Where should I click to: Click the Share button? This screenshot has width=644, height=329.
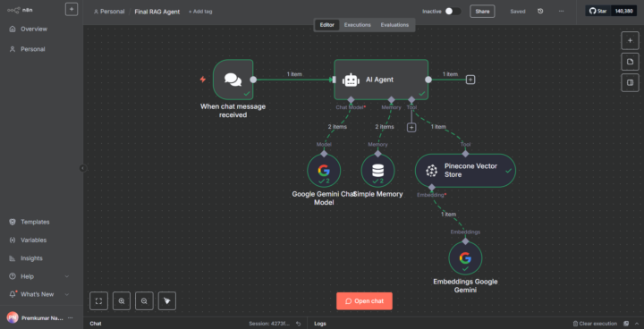(x=482, y=11)
